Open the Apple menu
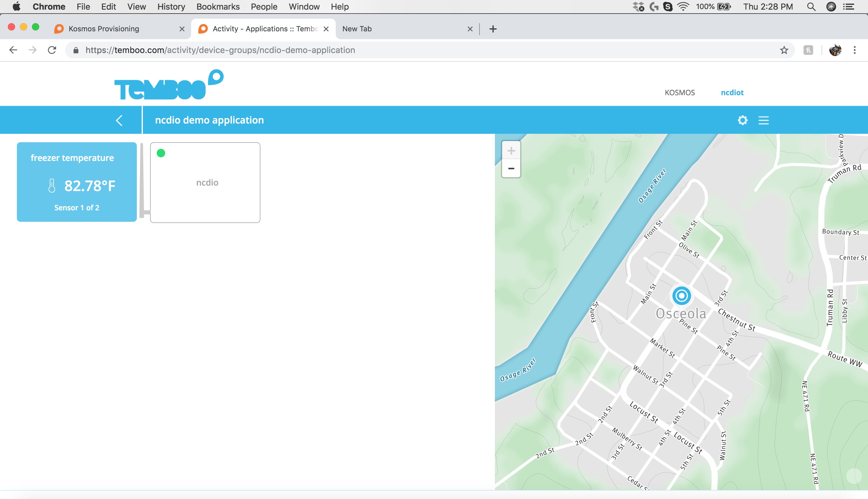 pyautogui.click(x=17, y=7)
